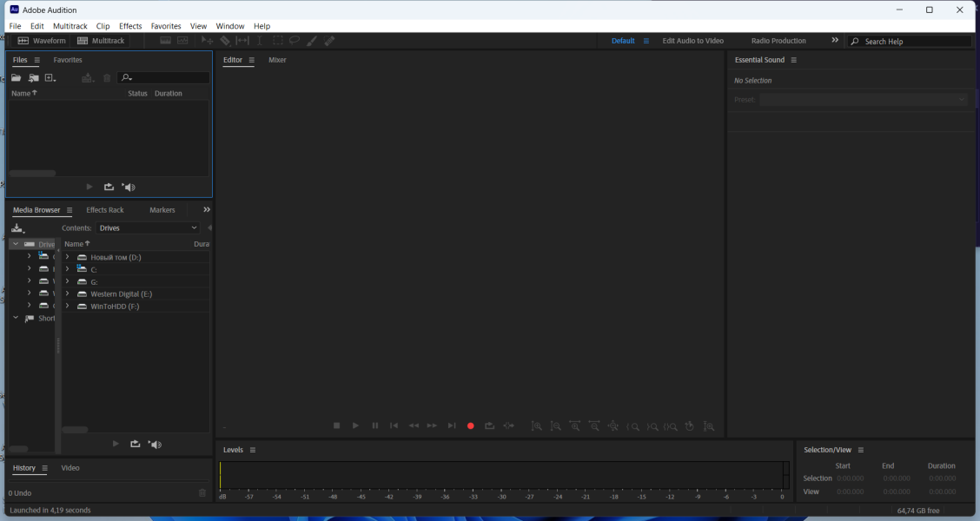The image size is (980, 521).
Task: Toggle Spectral Pitch Display in toolbar
Action: 182,41
